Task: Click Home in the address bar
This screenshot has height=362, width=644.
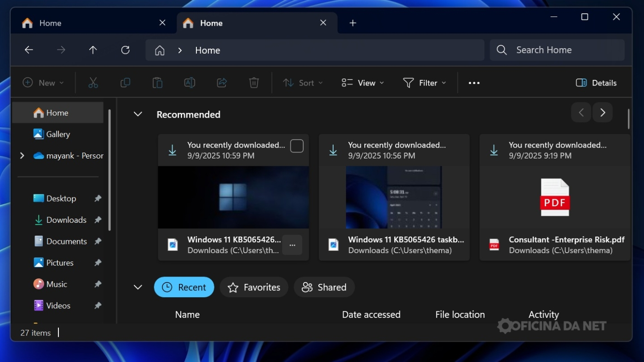Action: pyautogui.click(x=207, y=51)
